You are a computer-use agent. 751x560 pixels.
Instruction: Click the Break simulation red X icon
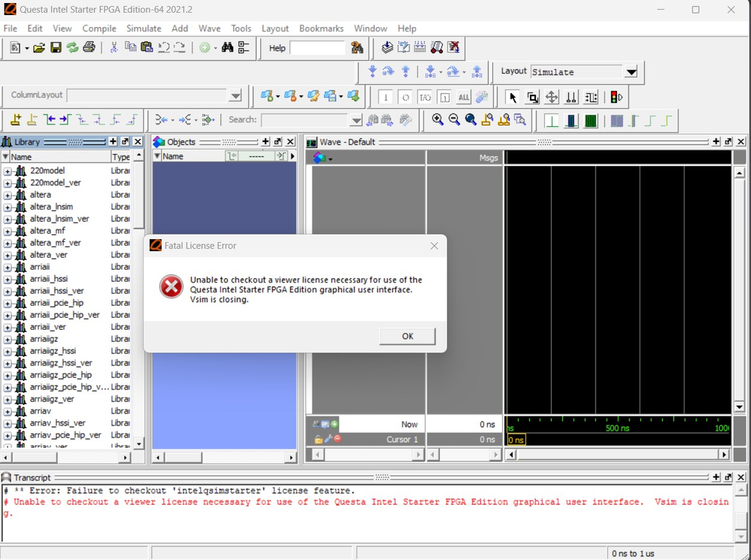pyautogui.click(x=453, y=47)
